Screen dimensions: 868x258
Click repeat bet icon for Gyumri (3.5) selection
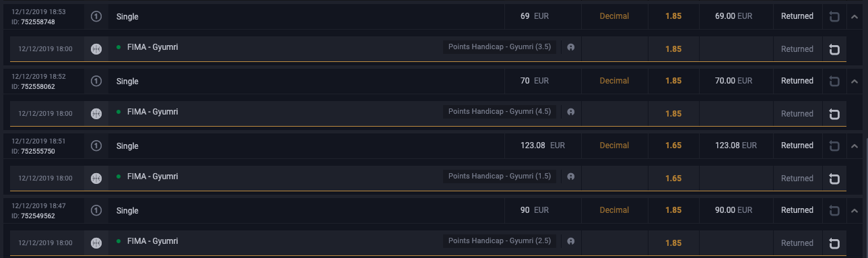click(x=834, y=49)
